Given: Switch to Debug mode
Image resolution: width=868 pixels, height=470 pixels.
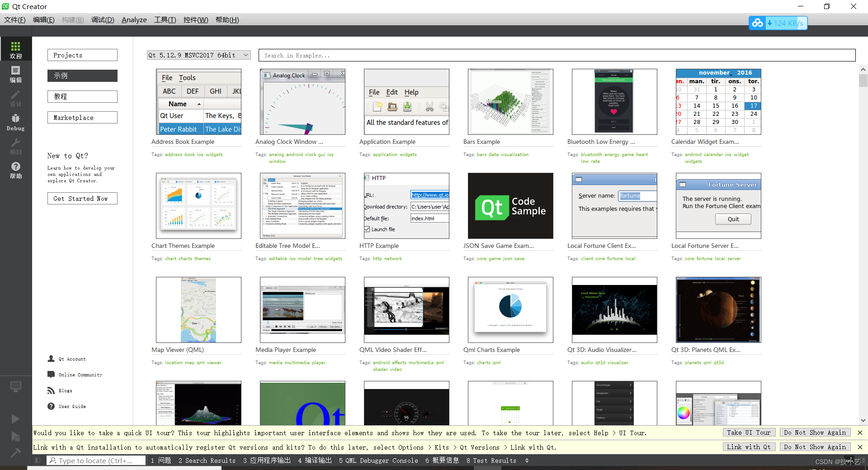Looking at the screenshot, I should [16, 122].
